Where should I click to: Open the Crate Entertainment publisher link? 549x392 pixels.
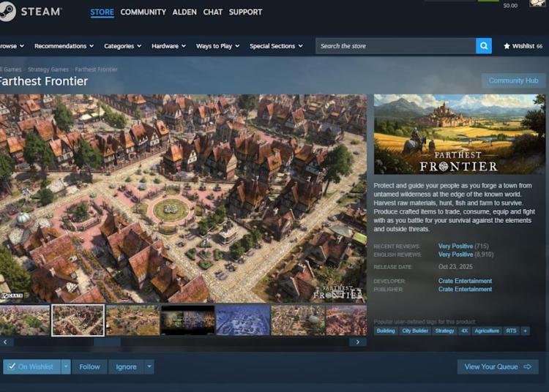click(465, 289)
